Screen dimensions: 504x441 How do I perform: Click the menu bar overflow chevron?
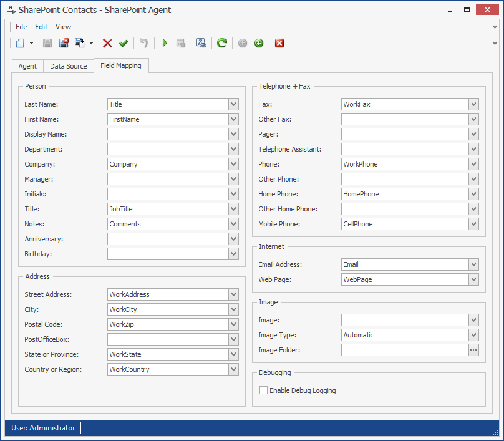pyautogui.click(x=495, y=27)
